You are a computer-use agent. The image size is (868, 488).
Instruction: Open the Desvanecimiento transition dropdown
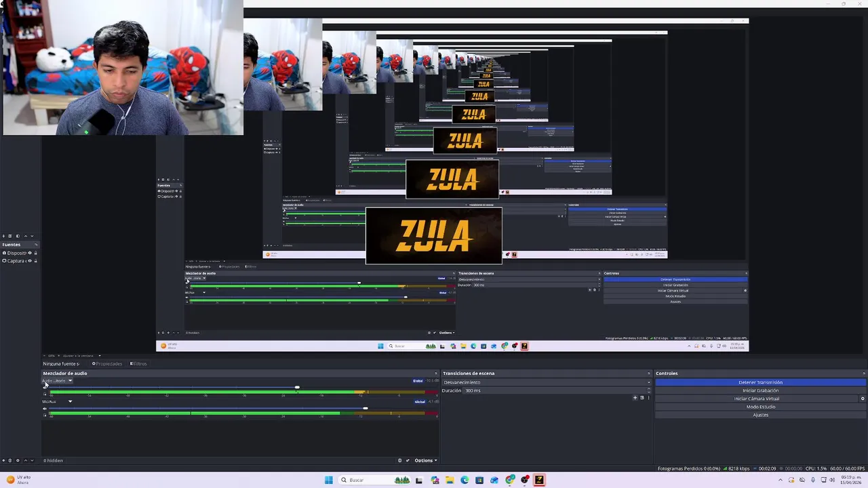[546, 382]
